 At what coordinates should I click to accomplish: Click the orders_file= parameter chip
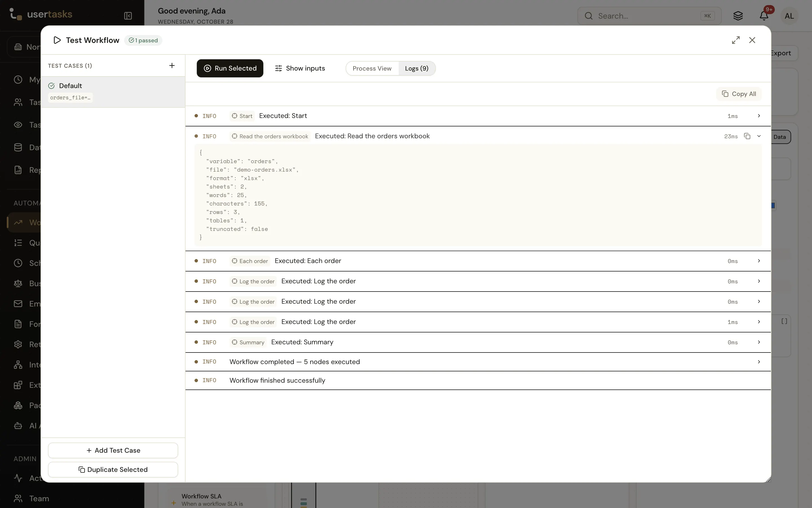tap(70, 97)
